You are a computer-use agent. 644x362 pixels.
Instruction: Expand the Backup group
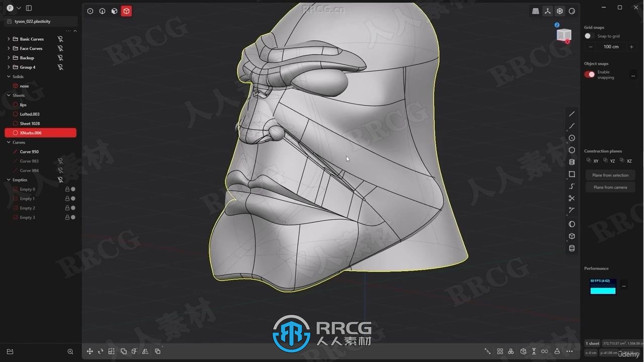(x=9, y=58)
